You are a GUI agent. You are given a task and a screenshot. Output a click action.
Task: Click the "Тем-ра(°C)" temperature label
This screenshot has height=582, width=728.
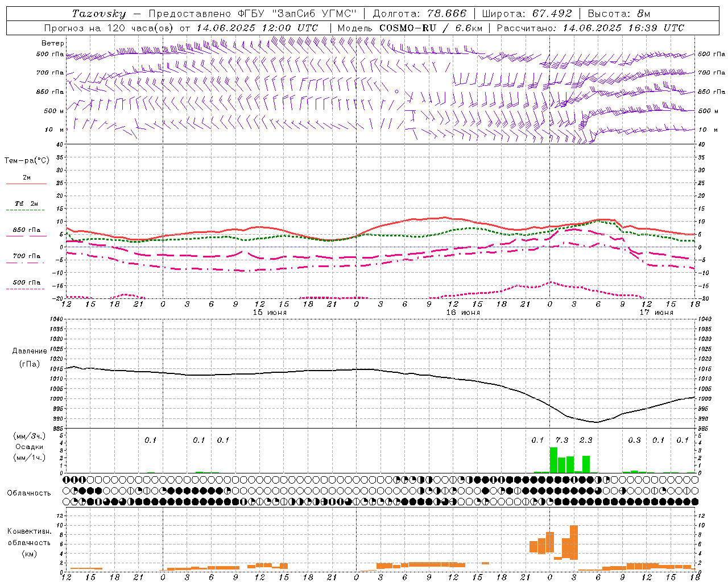tap(27, 161)
